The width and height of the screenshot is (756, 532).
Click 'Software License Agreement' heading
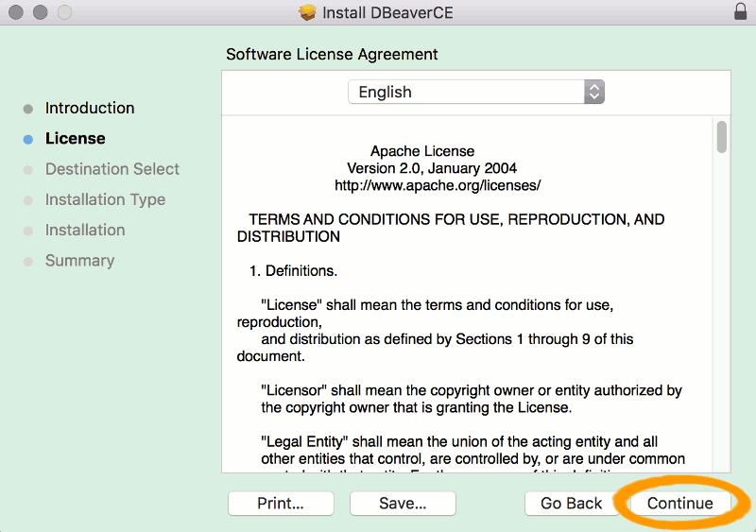(332, 54)
